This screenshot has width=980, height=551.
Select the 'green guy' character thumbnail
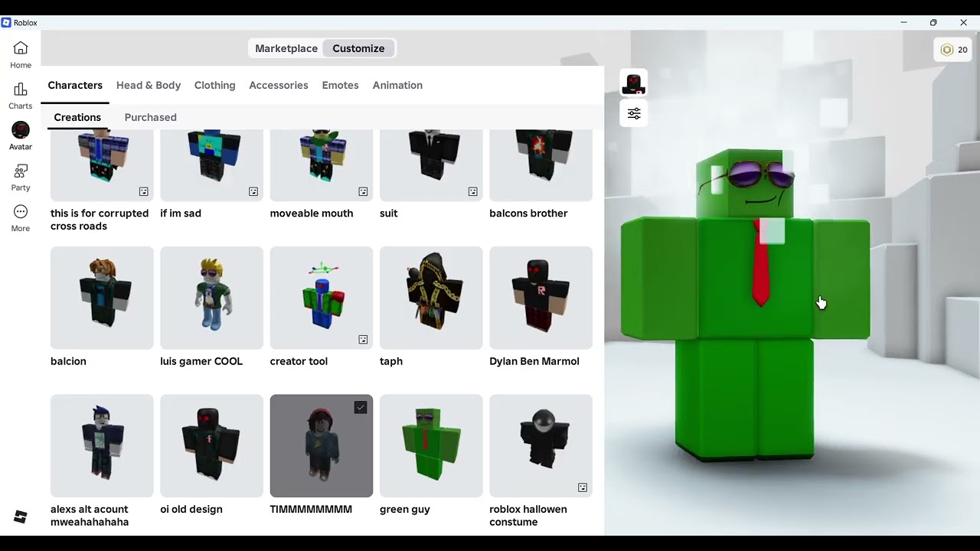(431, 446)
